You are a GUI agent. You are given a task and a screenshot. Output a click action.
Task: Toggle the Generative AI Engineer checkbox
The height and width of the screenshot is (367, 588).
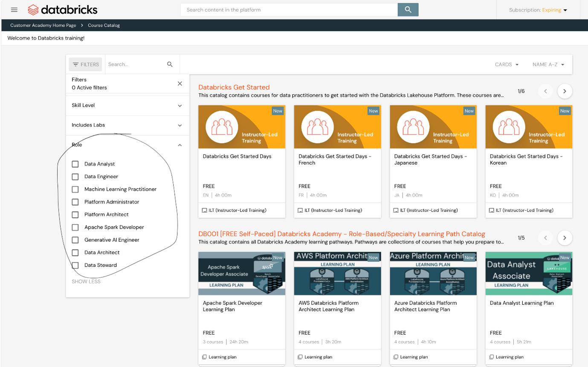(x=75, y=240)
